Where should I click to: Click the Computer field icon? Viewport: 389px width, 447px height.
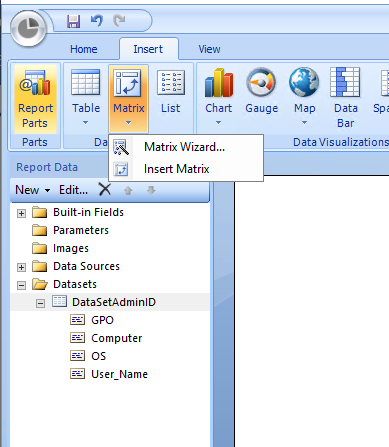[x=77, y=338]
